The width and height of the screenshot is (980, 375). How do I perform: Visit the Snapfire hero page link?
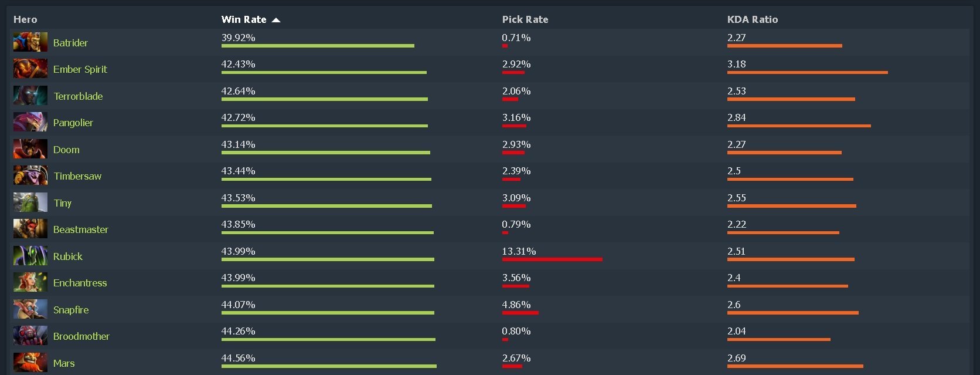[71, 310]
